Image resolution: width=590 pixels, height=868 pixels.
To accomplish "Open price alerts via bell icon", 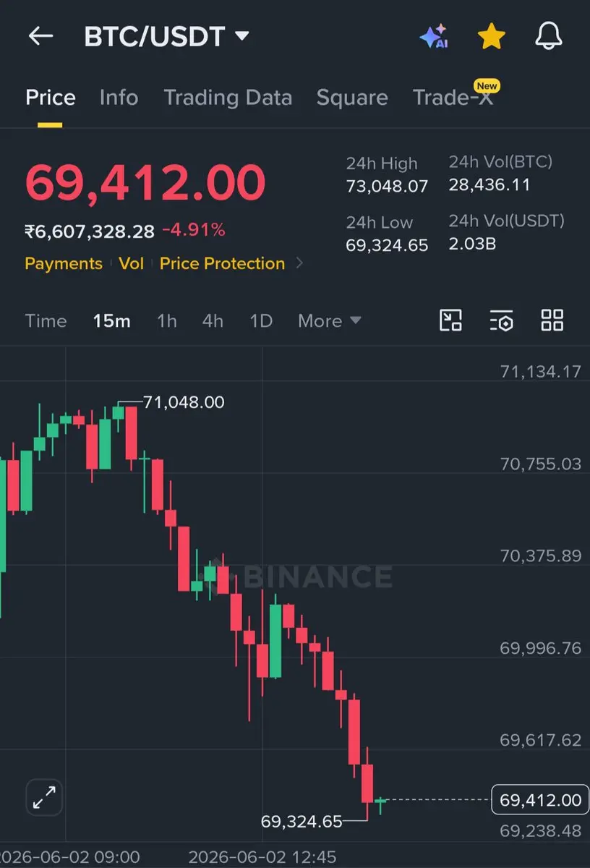I will [x=549, y=35].
